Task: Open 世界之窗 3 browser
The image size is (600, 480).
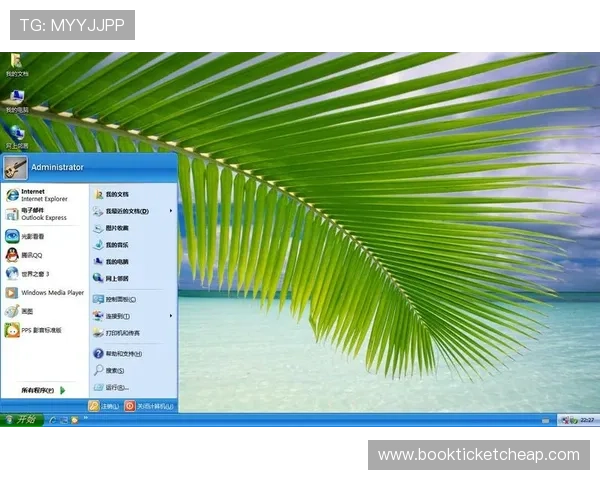Action: coord(34,274)
